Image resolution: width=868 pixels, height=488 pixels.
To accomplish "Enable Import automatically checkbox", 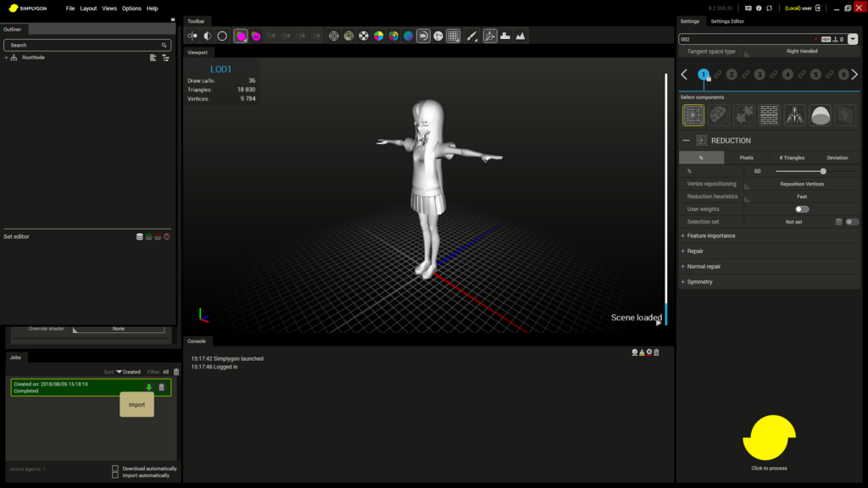I will 115,475.
